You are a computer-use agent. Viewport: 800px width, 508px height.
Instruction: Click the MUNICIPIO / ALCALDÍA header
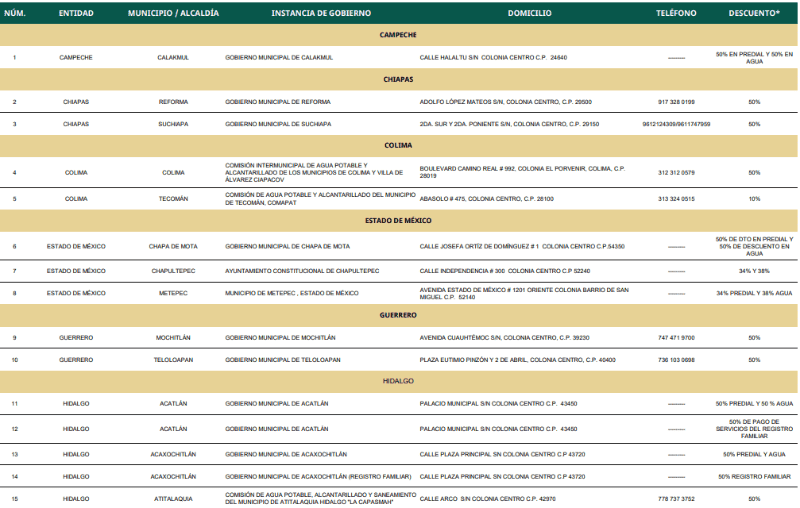tap(173, 13)
